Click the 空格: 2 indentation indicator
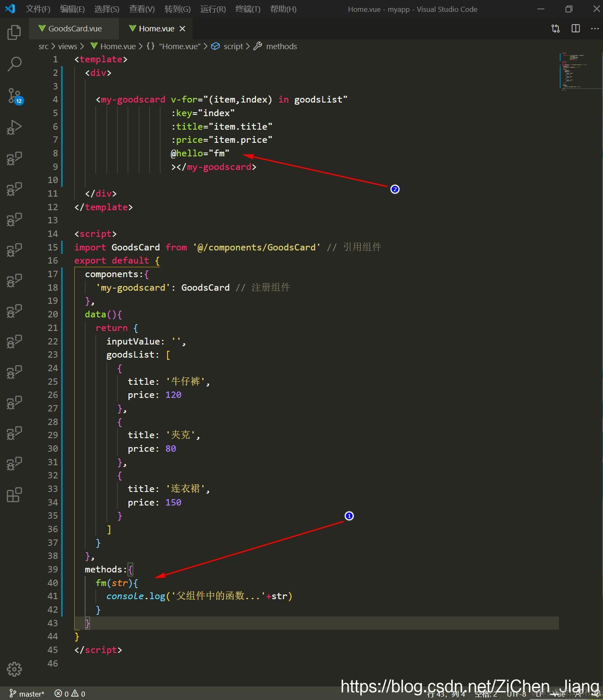 pos(486,694)
